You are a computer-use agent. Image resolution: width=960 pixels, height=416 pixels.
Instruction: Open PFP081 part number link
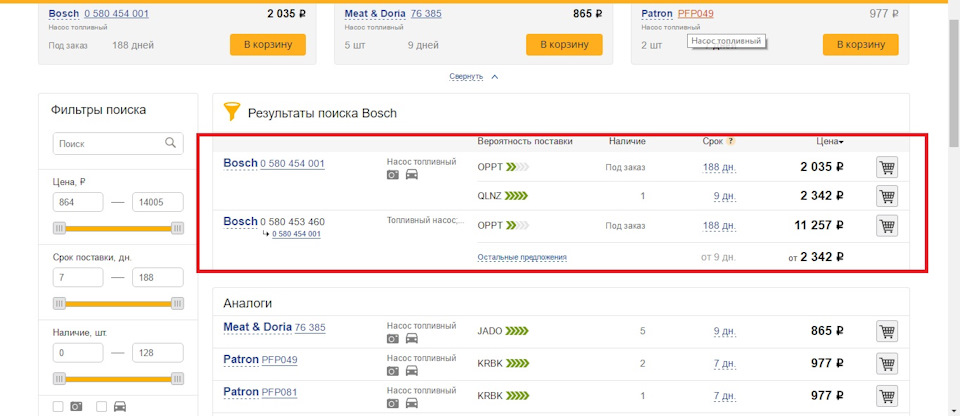click(x=279, y=391)
